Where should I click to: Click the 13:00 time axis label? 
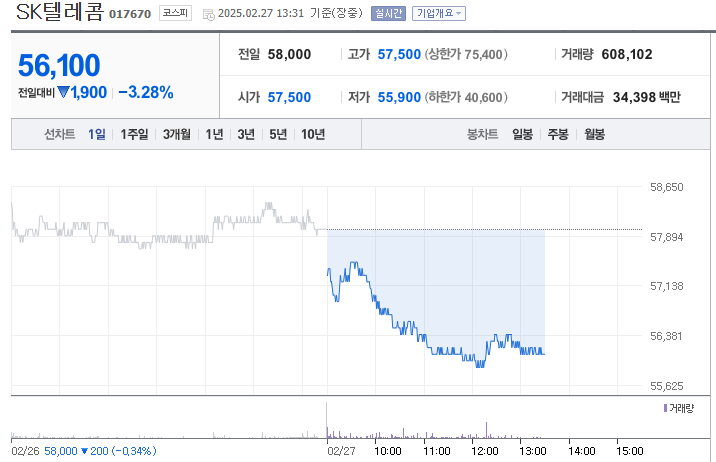[532, 452]
